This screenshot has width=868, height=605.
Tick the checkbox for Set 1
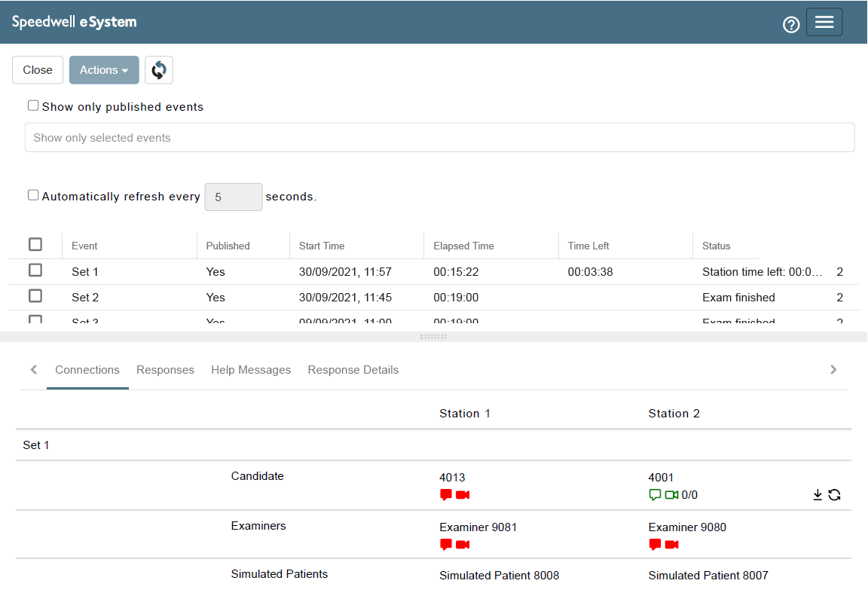tap(35, 270)
